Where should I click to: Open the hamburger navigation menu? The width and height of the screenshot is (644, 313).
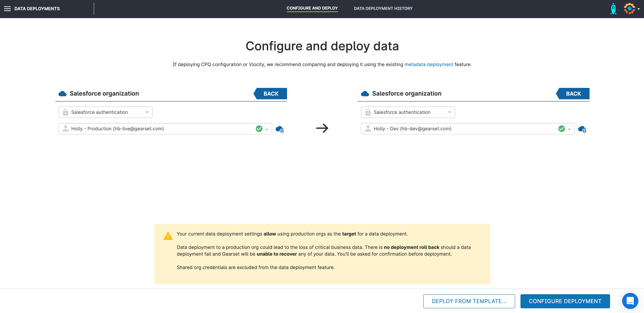point(7,9)
